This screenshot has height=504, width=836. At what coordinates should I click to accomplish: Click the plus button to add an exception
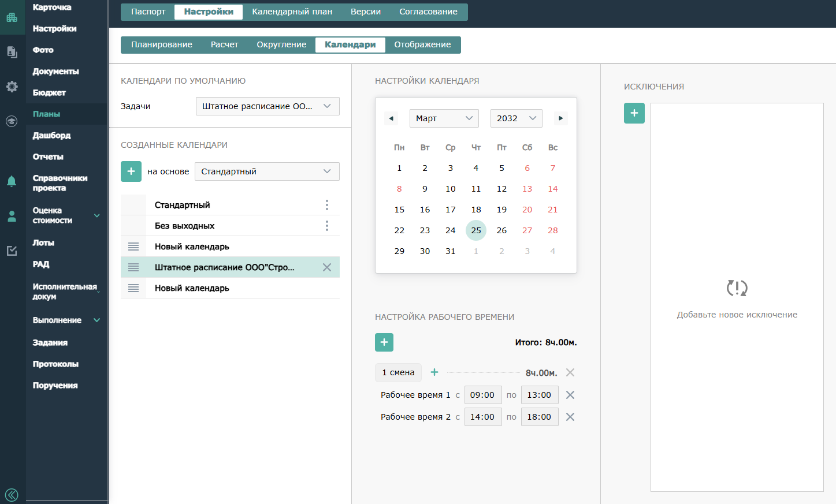click(x=634, y=113)
